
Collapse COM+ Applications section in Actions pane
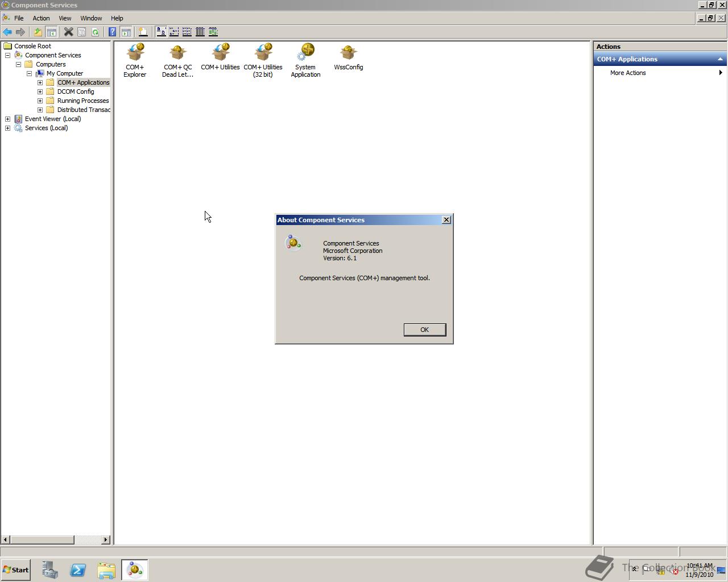point(720,59)
